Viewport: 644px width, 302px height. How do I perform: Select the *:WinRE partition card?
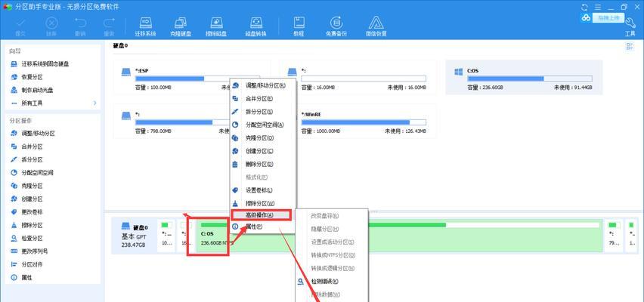tap(358, 122)
